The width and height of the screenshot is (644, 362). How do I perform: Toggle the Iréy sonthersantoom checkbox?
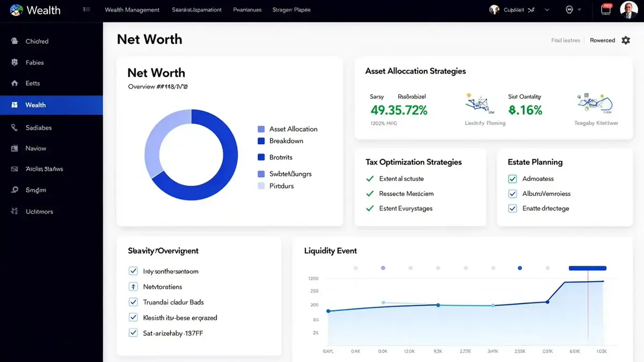pos(133,271)
